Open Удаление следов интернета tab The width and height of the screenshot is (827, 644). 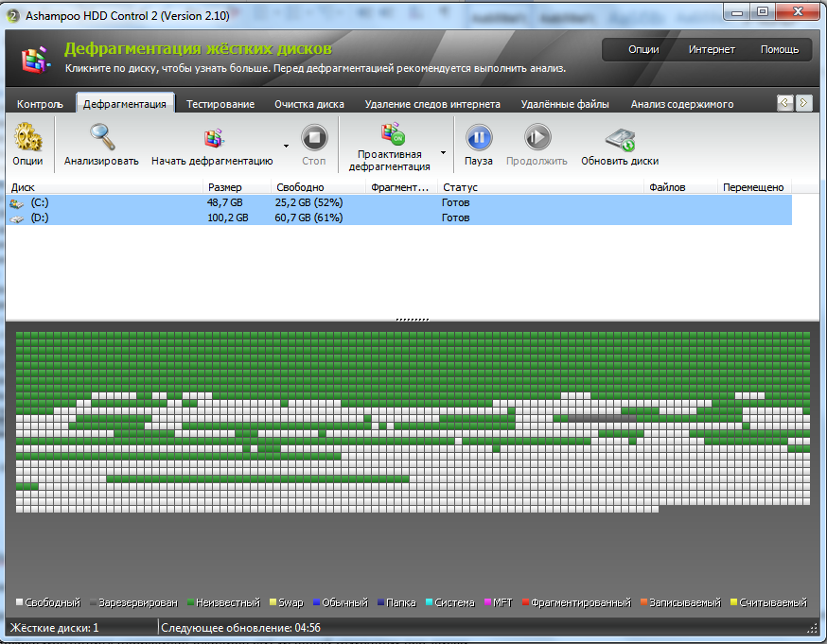click(x=432, y=104)
